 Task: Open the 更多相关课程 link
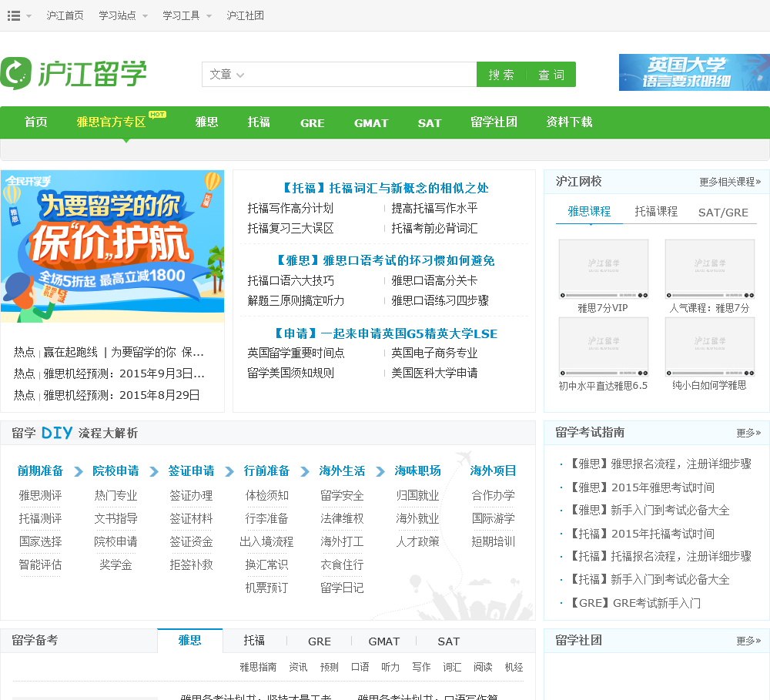coord(729,182)
